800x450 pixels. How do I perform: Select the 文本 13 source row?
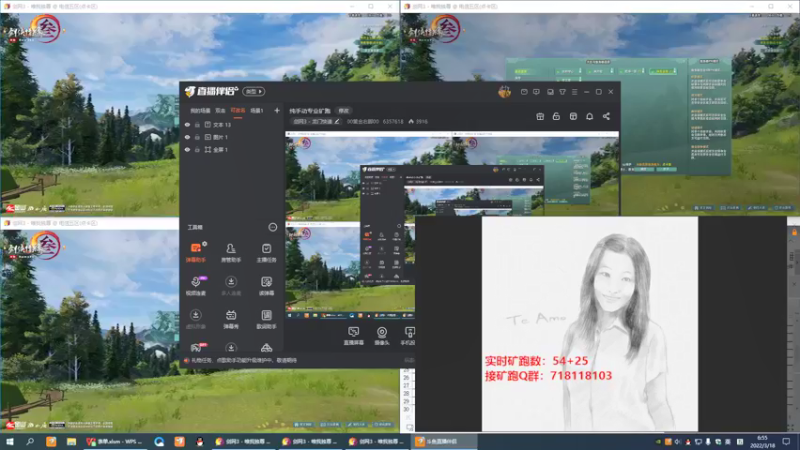click(x=232, y=124)
